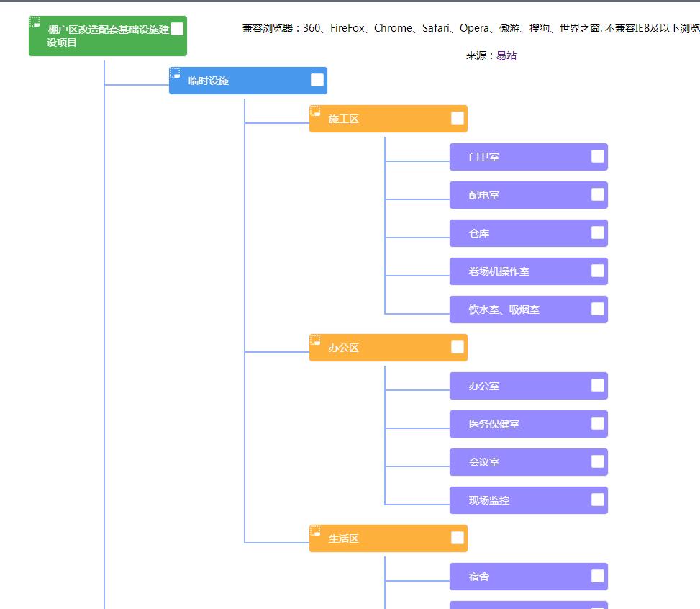700x609 pixels.
Task: Tick the 施工区 group checkbox
Action: 458,118
